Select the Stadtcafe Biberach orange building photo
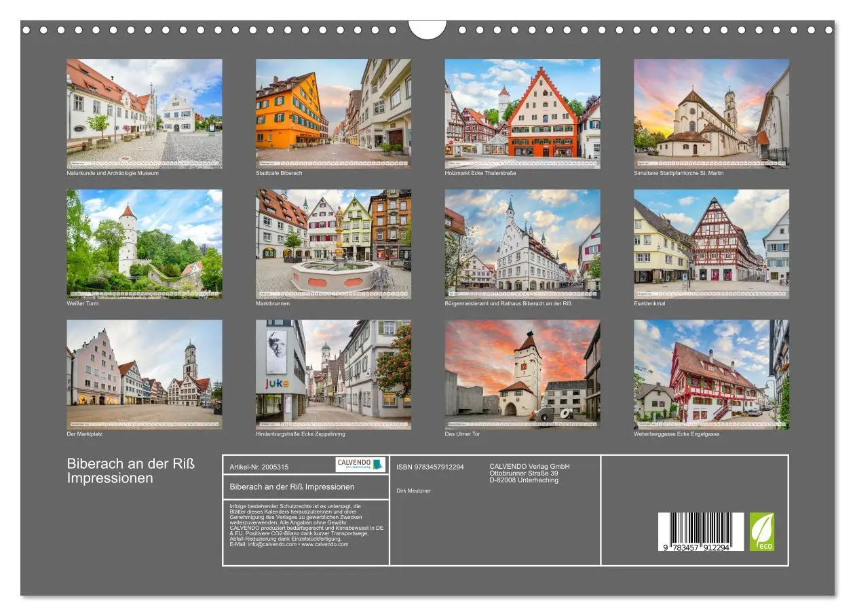 pos(333,113)
